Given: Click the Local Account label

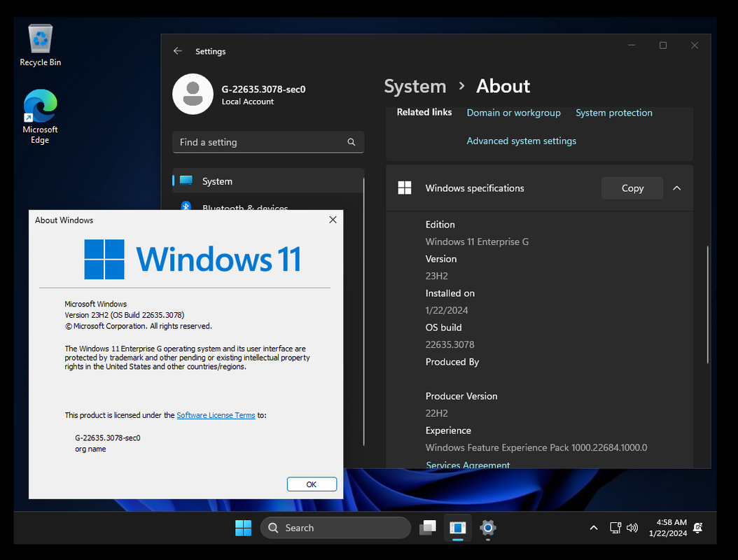Looking at the screenshot, I should pyautogui.click(x=248, y=101).
